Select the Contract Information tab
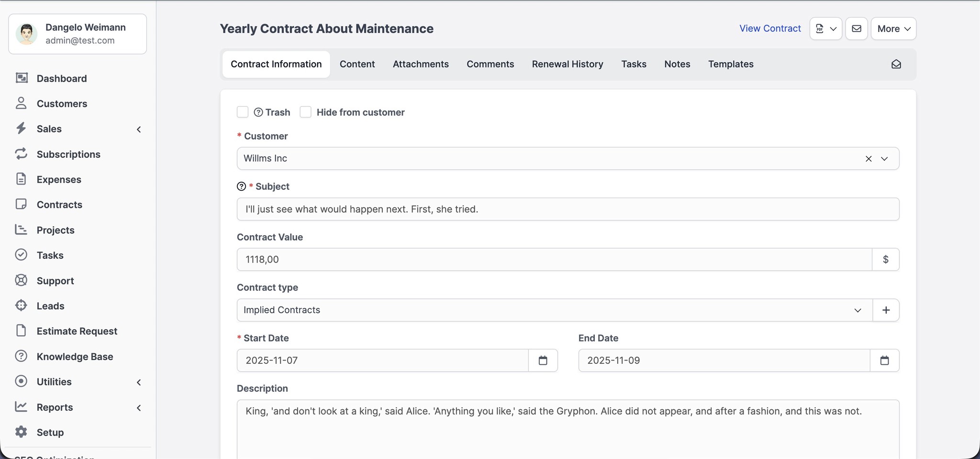This screenshot has width=980, height=459. click(x=276, y=64)
